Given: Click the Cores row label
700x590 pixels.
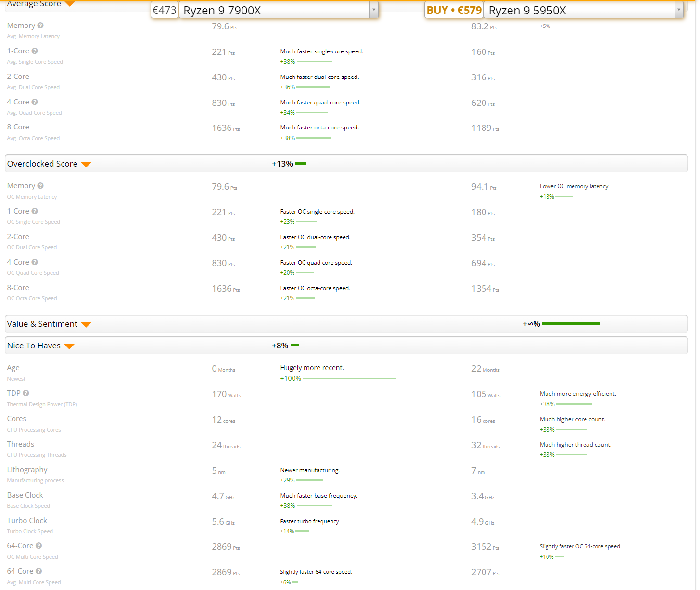Looking at the screenshot, I should coord(17,419).
